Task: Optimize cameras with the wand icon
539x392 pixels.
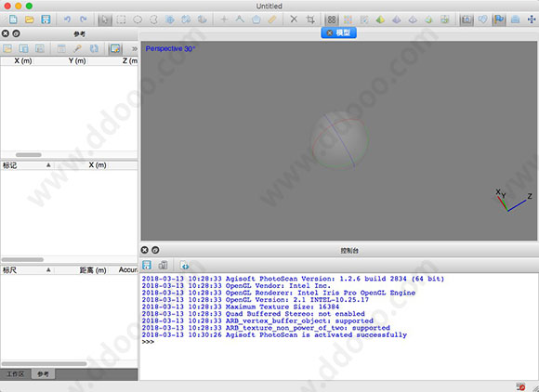Action: tap(78, 48)
